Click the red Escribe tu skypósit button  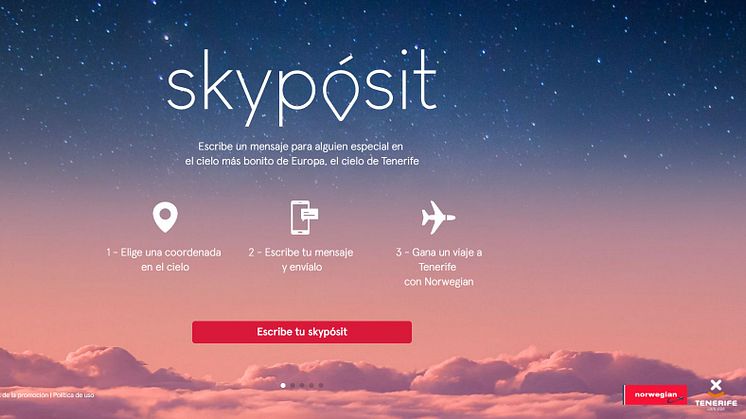coord(302,332)
